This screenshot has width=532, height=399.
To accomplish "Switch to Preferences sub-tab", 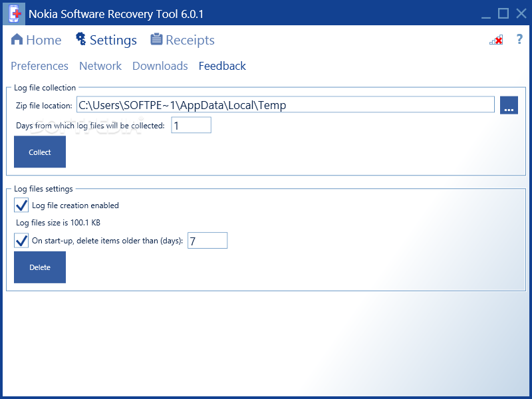I will pyautogui.click(x=39, y=66).
